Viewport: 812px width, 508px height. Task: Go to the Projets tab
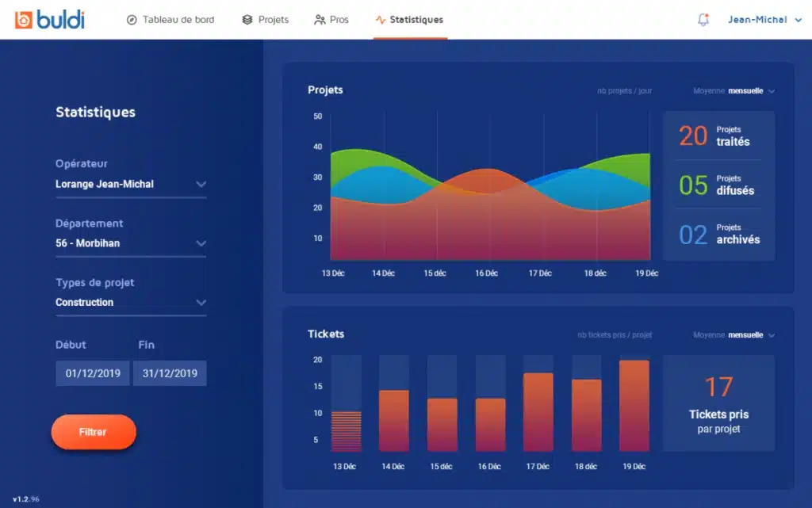[265, 20]
